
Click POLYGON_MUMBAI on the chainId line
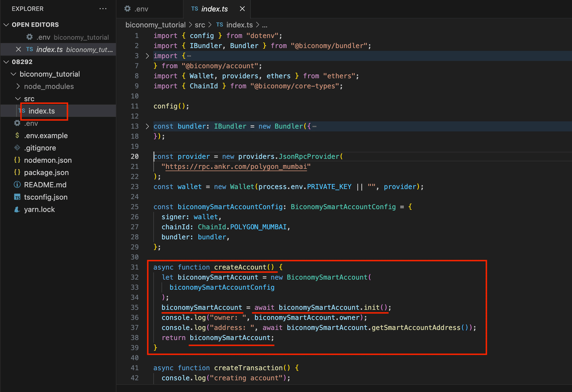pyautogui.click(x=258, y=227)
